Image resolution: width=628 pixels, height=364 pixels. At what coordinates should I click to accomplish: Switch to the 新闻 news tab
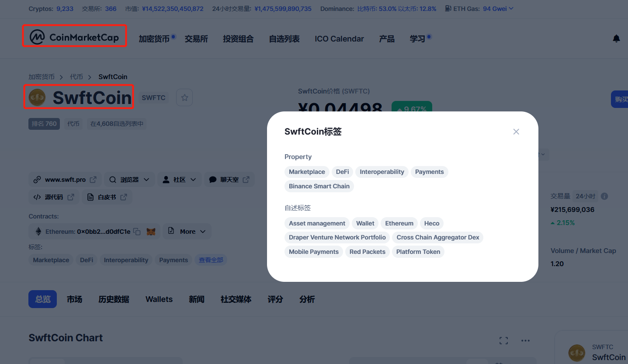coord(197,299)
